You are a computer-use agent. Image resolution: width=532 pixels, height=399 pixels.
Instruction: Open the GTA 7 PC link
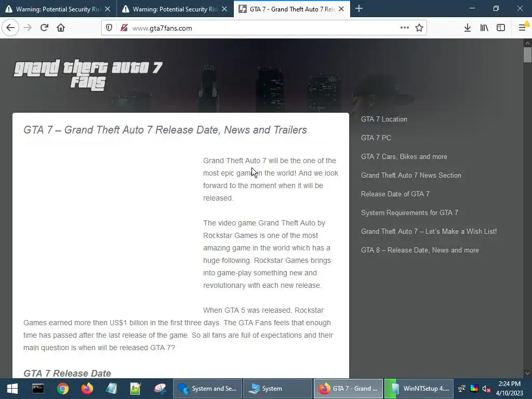[376, 138]
